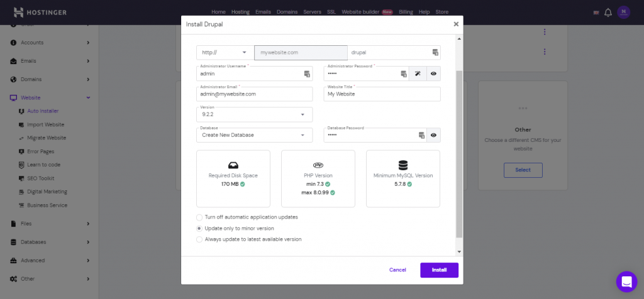Open the http:// protocol dropdown

(x=225, y=53)
